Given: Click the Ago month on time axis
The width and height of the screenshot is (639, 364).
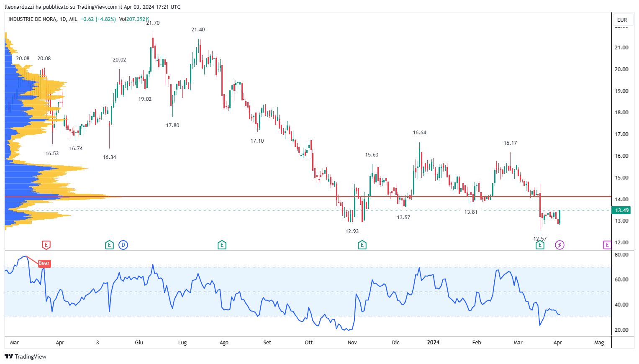Looking at the screenshot, I should 224,343.
